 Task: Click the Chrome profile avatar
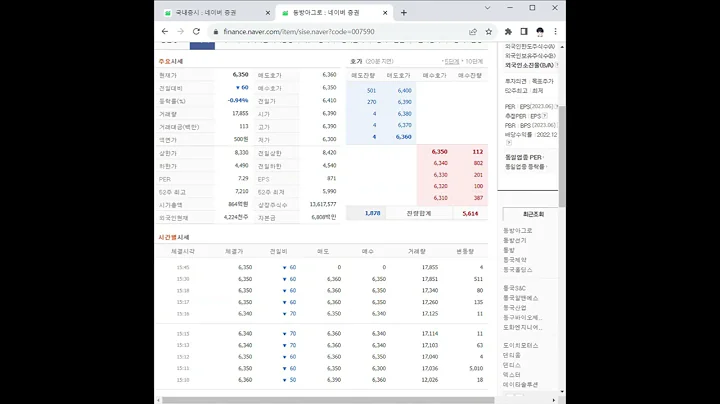pos(540,32)
